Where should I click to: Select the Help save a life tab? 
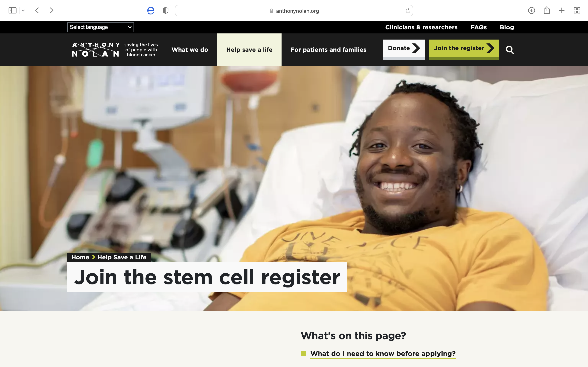249,50
